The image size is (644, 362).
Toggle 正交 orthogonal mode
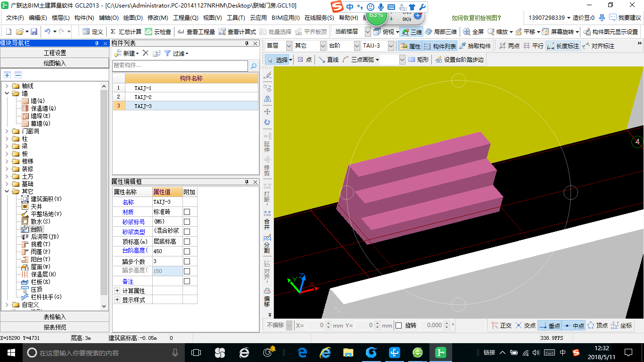pyautogui.click(x=501, y=325)
